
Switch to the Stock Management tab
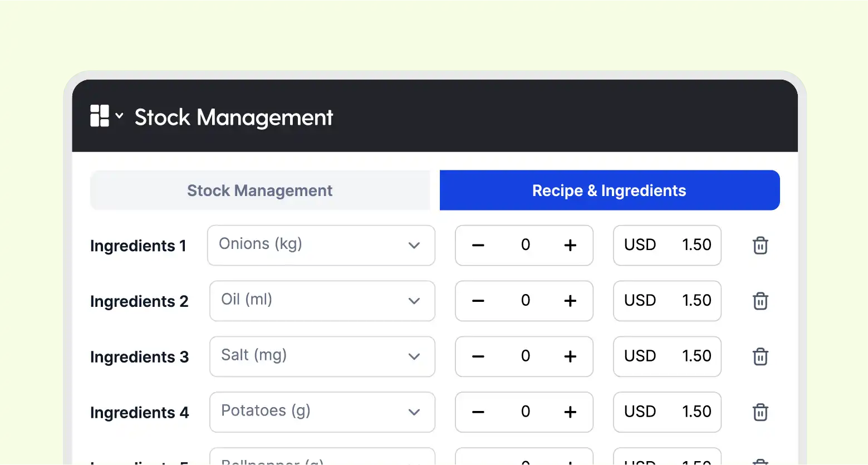260,190
